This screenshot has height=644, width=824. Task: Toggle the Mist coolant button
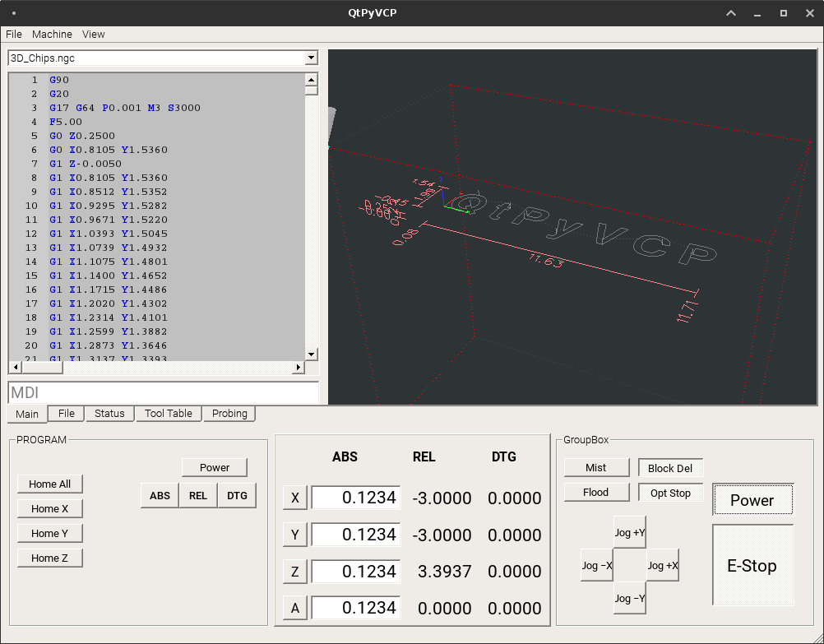click(596, 467)
